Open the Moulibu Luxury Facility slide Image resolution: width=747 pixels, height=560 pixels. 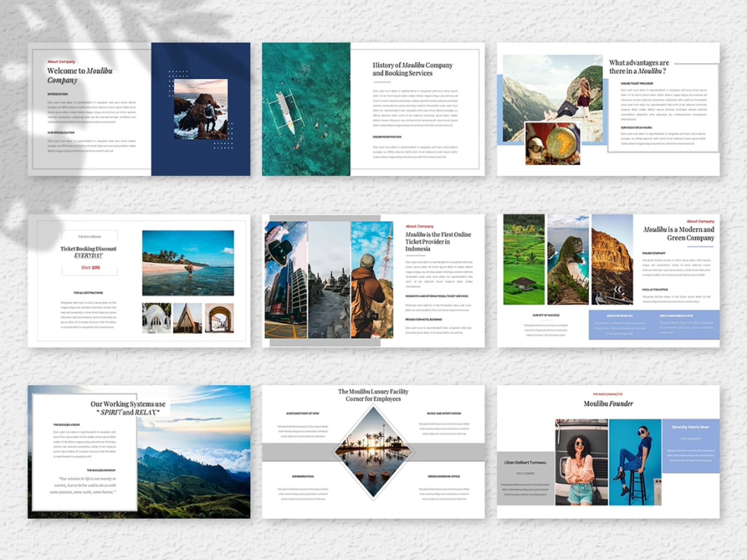[373, 452]
